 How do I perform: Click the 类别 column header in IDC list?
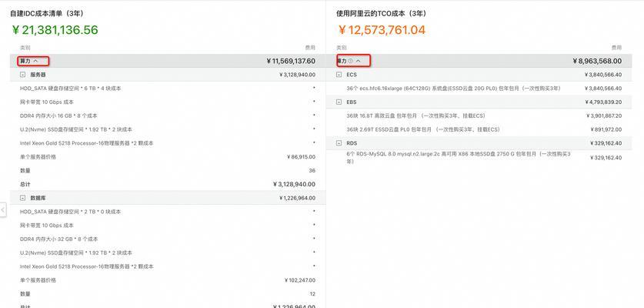[25, 48]
